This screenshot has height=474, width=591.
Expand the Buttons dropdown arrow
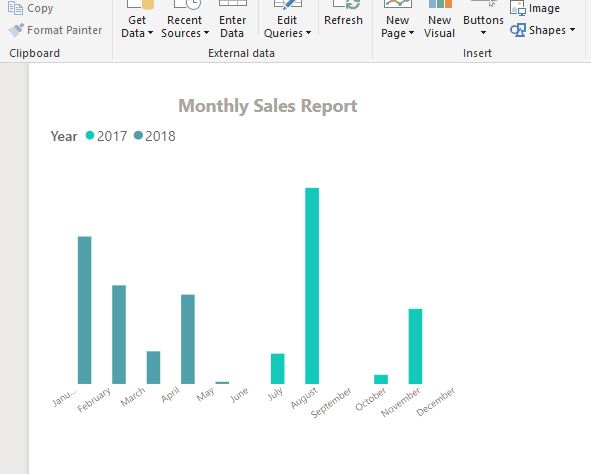[x=483, y=33]
